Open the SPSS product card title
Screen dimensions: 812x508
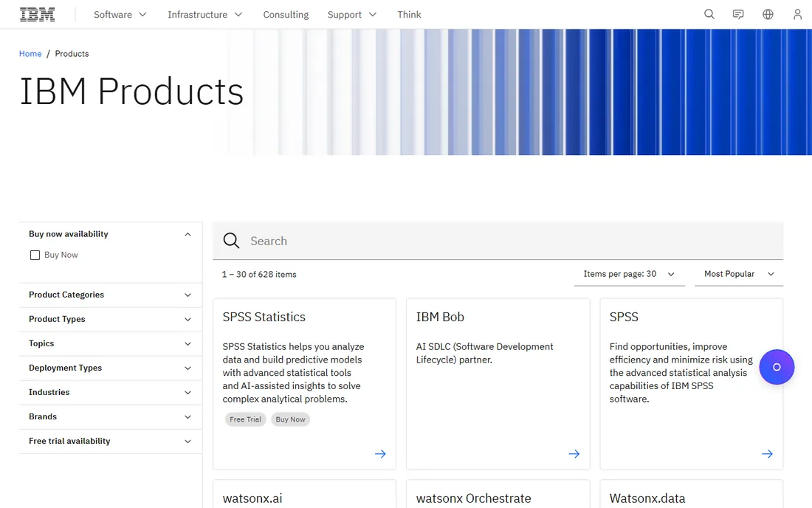point(624,317)
